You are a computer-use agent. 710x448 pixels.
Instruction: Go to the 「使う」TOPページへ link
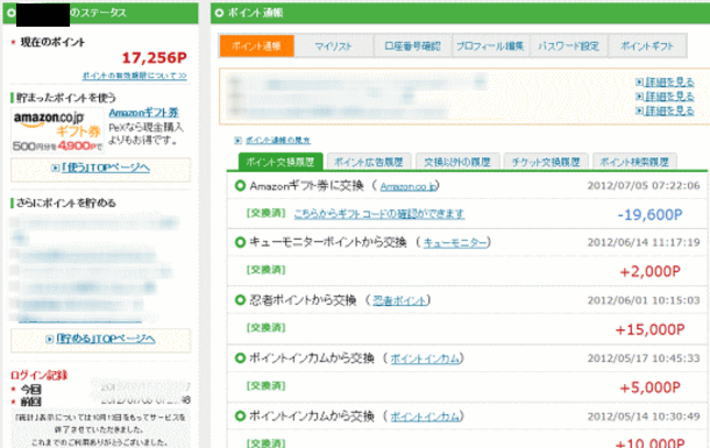click(x=105, y=168)
